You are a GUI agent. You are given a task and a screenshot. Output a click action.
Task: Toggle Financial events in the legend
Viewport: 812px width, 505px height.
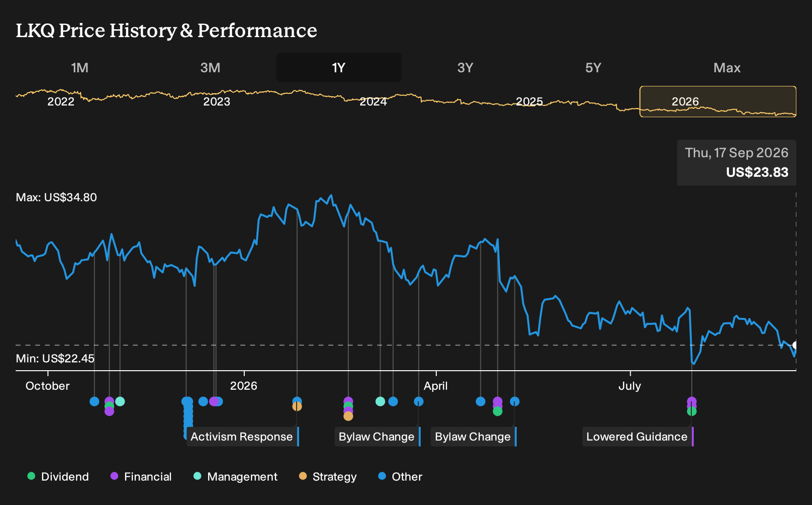click(141, 477)
